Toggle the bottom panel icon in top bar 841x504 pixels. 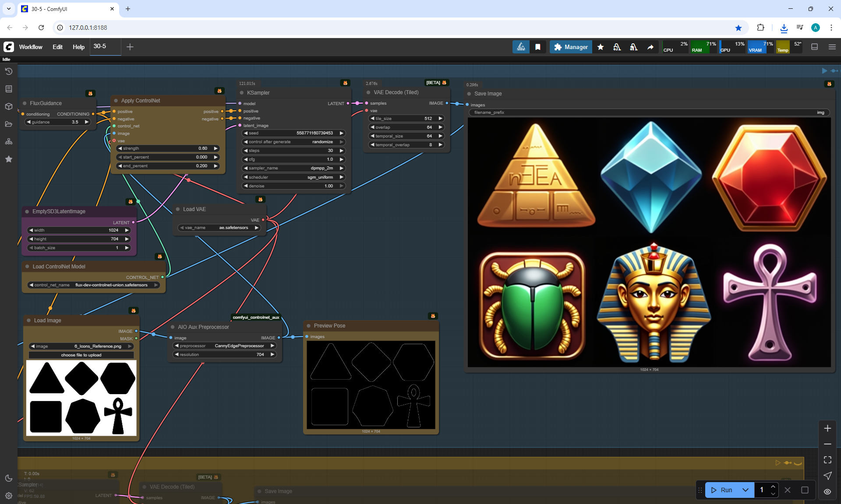(815, 47)
